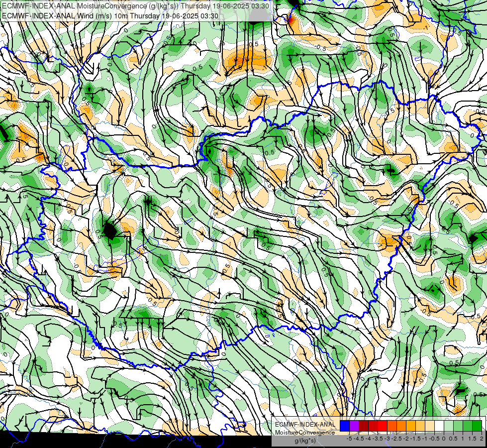Image resolution: width=487 pixels, height=448 pixels.
Task: Click the purple legend swatch
Action: tap(354, 426)
